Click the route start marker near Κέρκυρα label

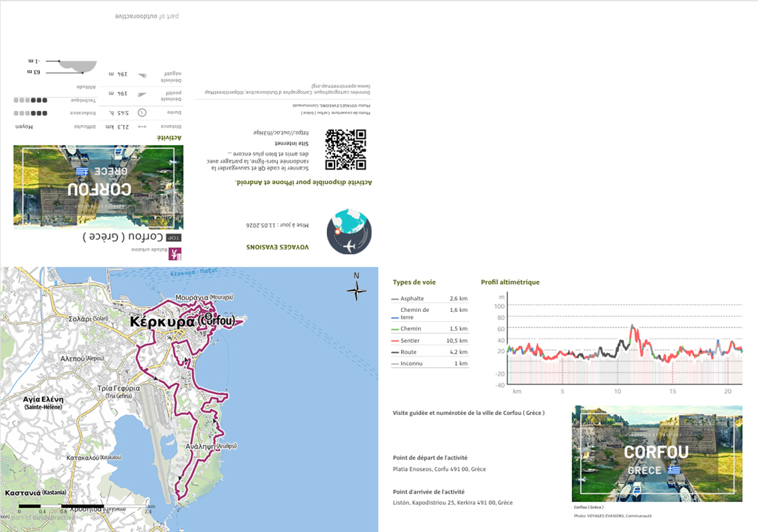click(x=208, y=316)
